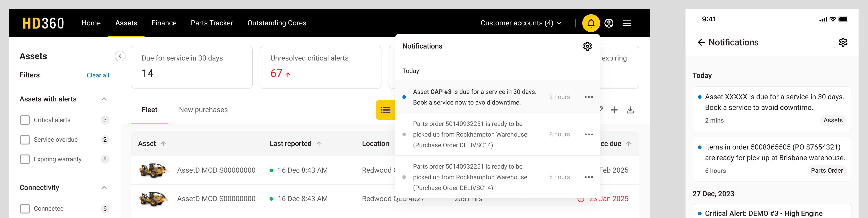
Task: Go back from mobile Notifications screen
Action: click(x=701, y=42)
